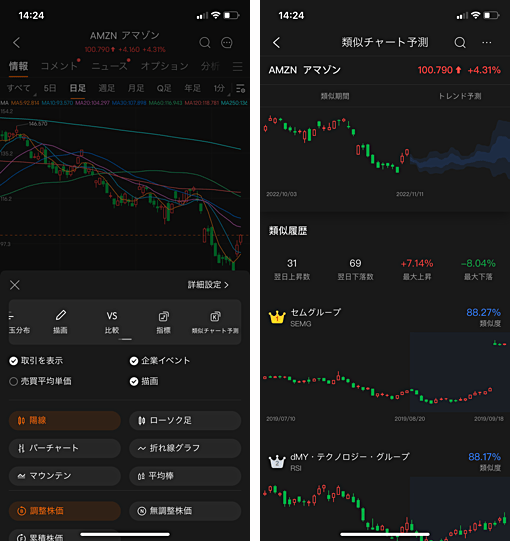Tap the 31 翌日上昇数 value
The height and width of the screenshot is (541, 510).
tap(292, 264)
